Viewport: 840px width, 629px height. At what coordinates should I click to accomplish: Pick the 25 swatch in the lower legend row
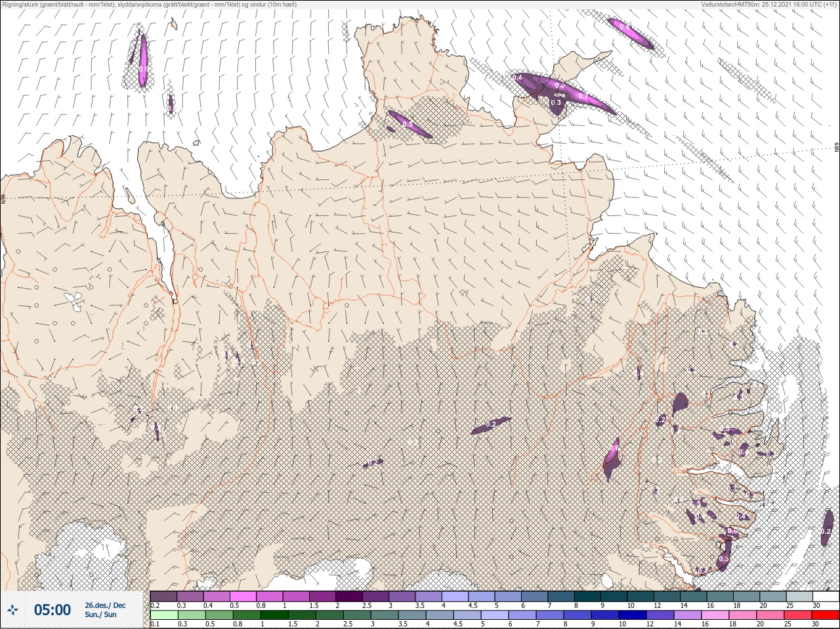pyautogui.click(x=799, y=615)
